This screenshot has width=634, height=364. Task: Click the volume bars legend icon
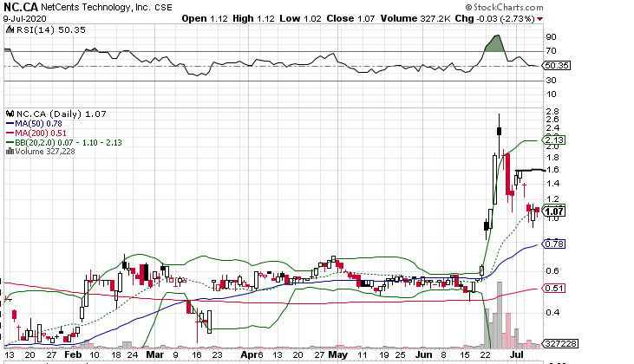[x=10, y=151]
